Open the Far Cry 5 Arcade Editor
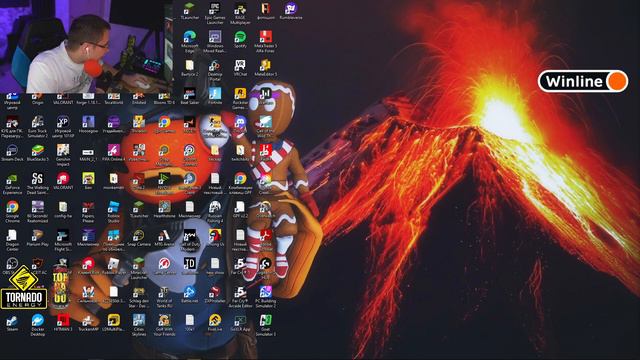The image size is (640, 360). click(x=240, y=297)
